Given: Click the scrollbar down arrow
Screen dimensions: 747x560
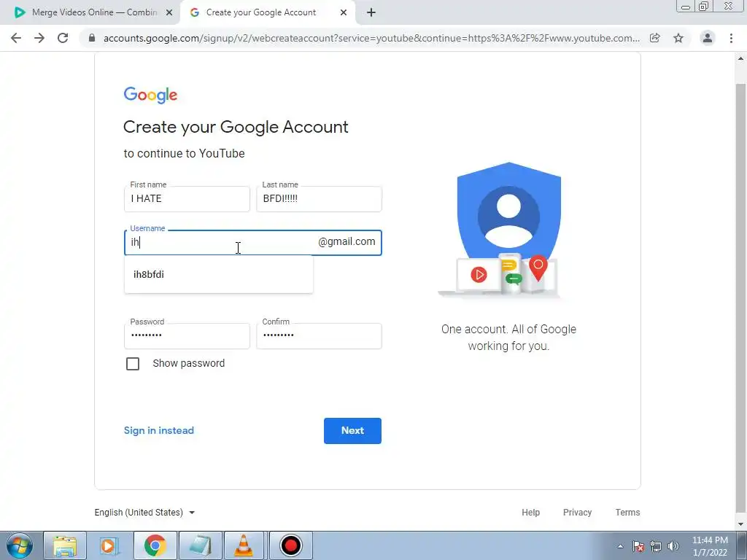Looking at the screenshot, I should point(741,524).
